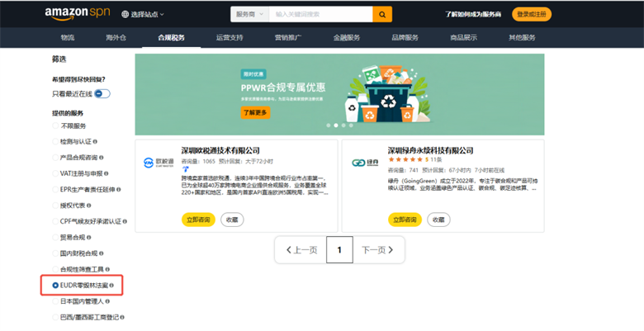Screen dimensions: 644x331
Task: Click the 绿舟 GoingGreen company logo
Action: click(365, 163)
